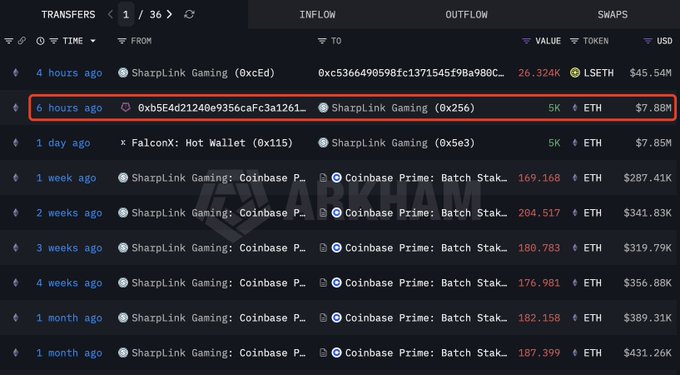This screenshot has width=680, height=375.
Task: Open the '2 weeks ago' transaction link
Action: (x=69, y=213)
